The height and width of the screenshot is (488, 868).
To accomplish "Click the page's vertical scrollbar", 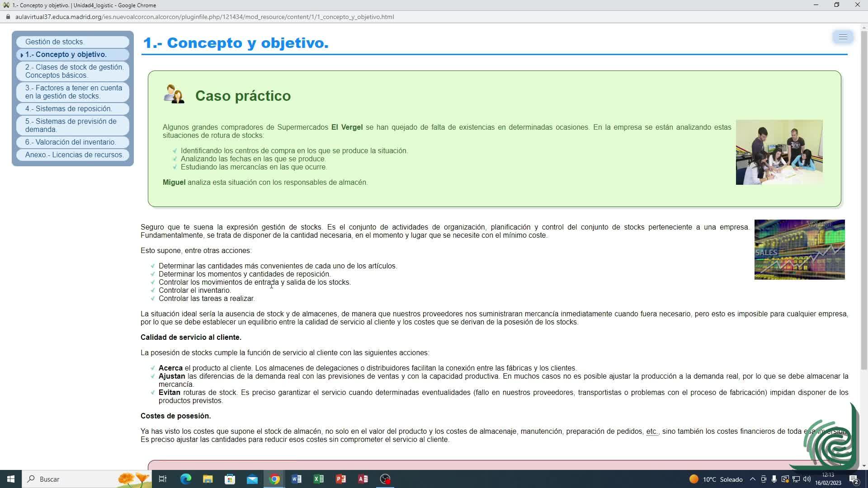I will tap(864, 199).
